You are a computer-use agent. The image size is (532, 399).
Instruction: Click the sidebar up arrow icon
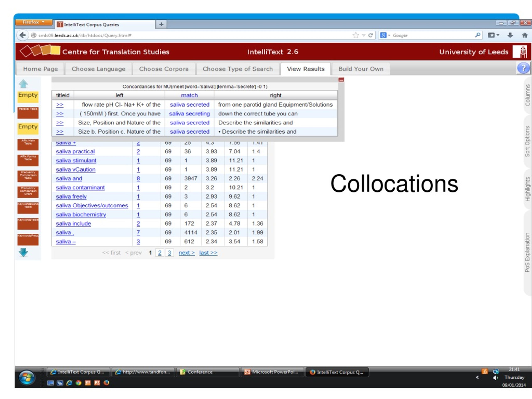pos(23,84)
